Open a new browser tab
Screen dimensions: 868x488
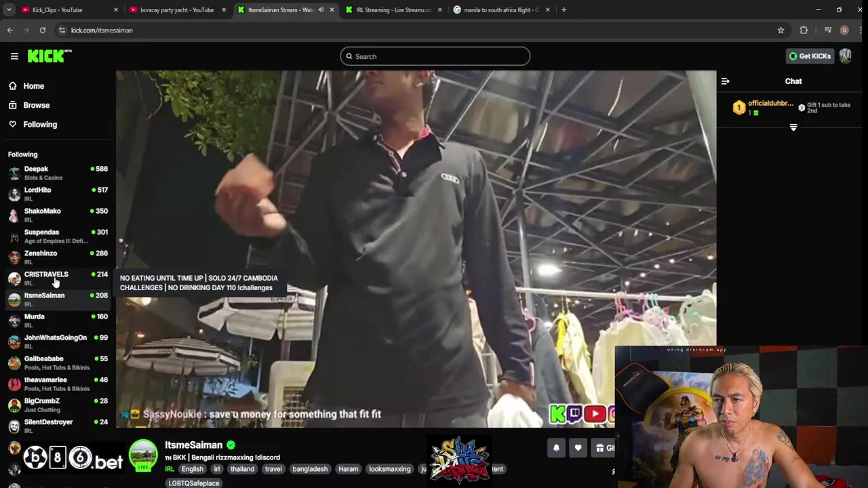(x=564, y=10)
